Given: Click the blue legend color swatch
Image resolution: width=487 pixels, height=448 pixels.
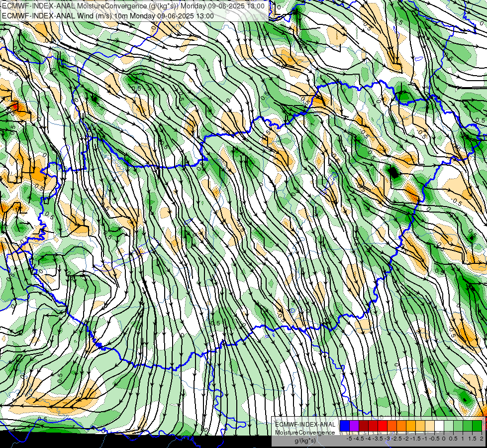Looking at the screenshot, I should [x=345, y=426].
